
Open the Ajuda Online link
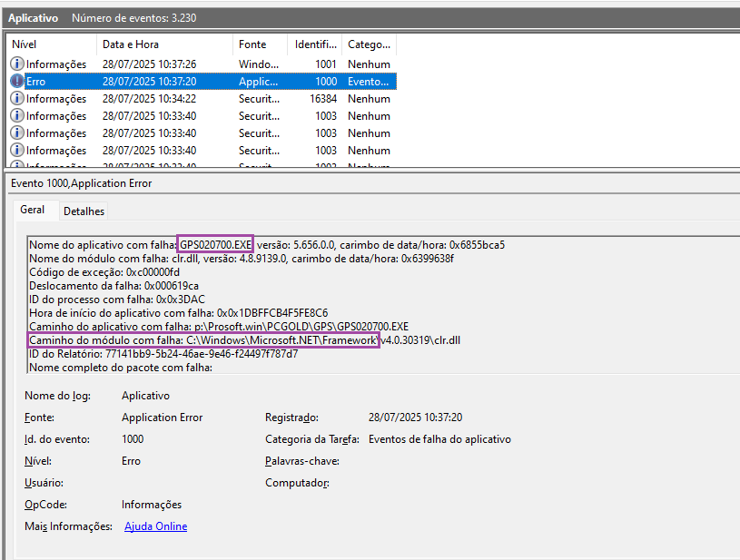coord(155,526)
